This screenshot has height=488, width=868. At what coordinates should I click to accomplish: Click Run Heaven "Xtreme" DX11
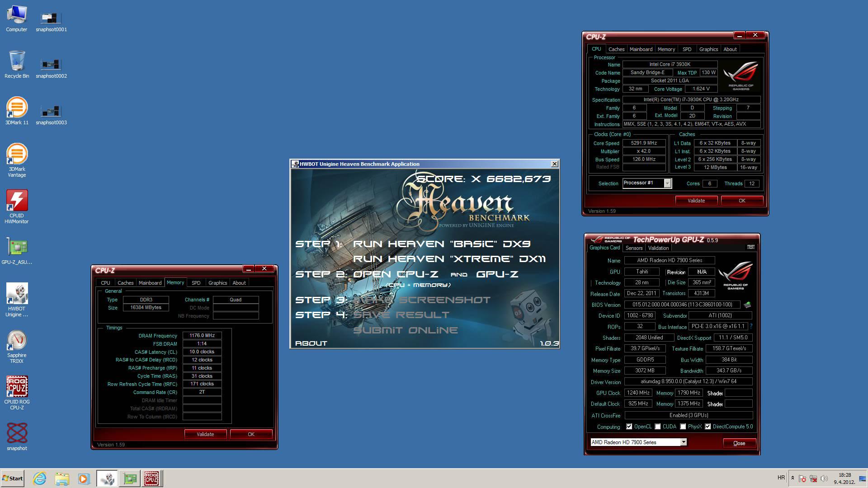(x=449, y=259)
